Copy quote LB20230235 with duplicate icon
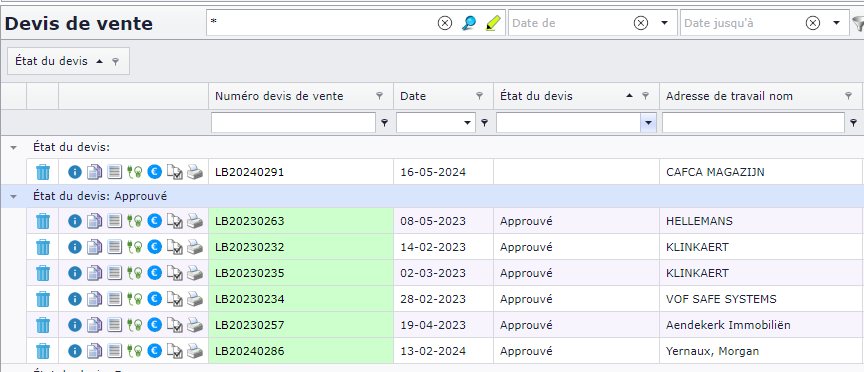Image resolution: width=864 pixels, height=372 pixels. tap(95, 273)
